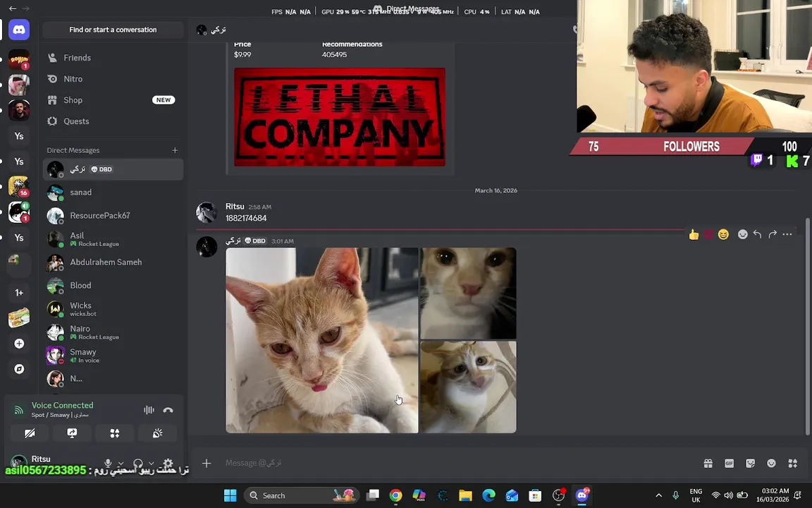812x508 pixels.
Task: Add a server with the plus icon
Action: [x=19, y=344]
